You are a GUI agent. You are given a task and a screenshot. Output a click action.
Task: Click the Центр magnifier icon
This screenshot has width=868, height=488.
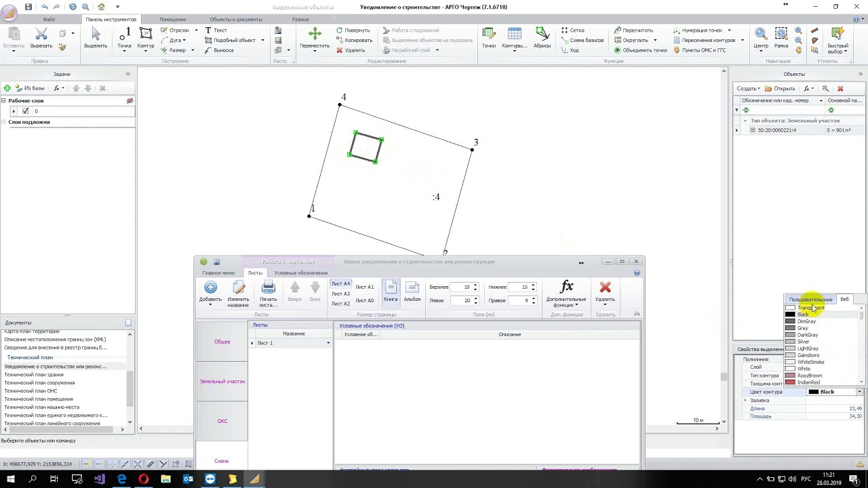pyautogui.click(x=761, y=38)
